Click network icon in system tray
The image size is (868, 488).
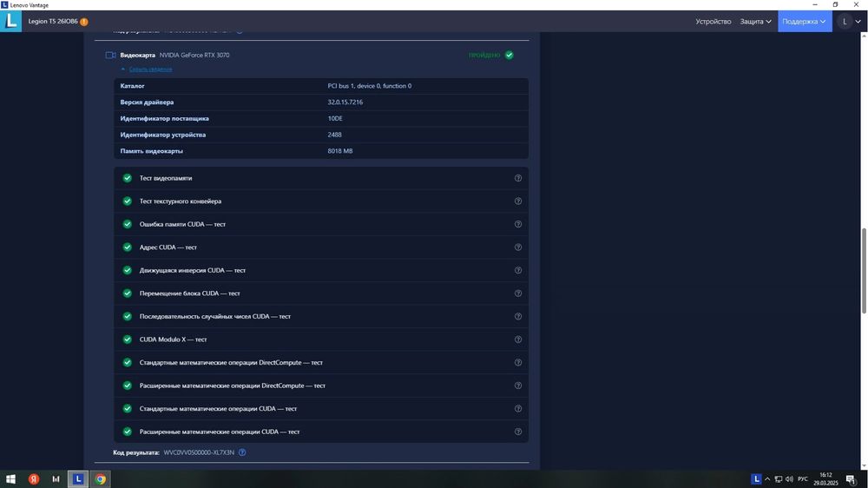(779, 479)
